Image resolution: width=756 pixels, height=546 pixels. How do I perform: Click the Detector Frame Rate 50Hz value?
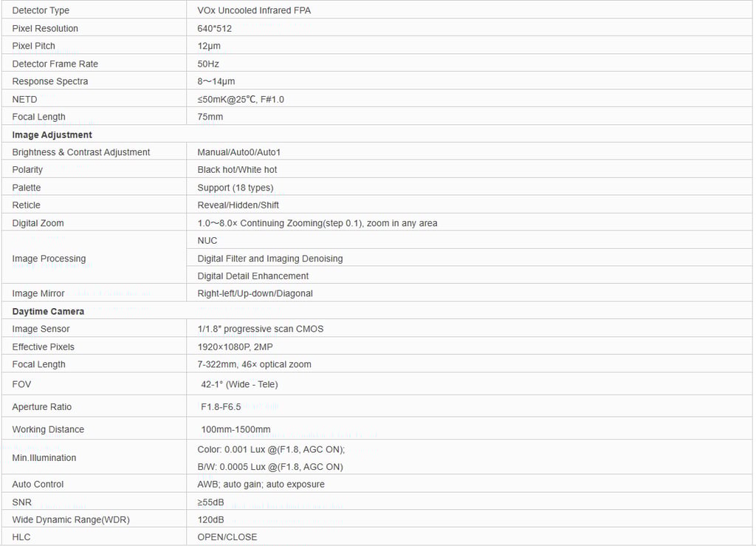pyautogui.click(x=207, y=64)
